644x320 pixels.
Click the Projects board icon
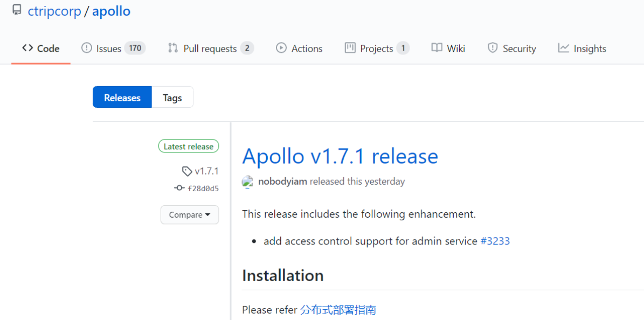click(350, 48)
